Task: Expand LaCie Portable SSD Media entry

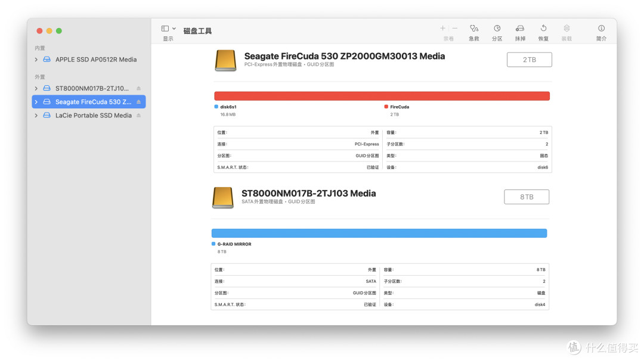Action: [x=36, y=116]
